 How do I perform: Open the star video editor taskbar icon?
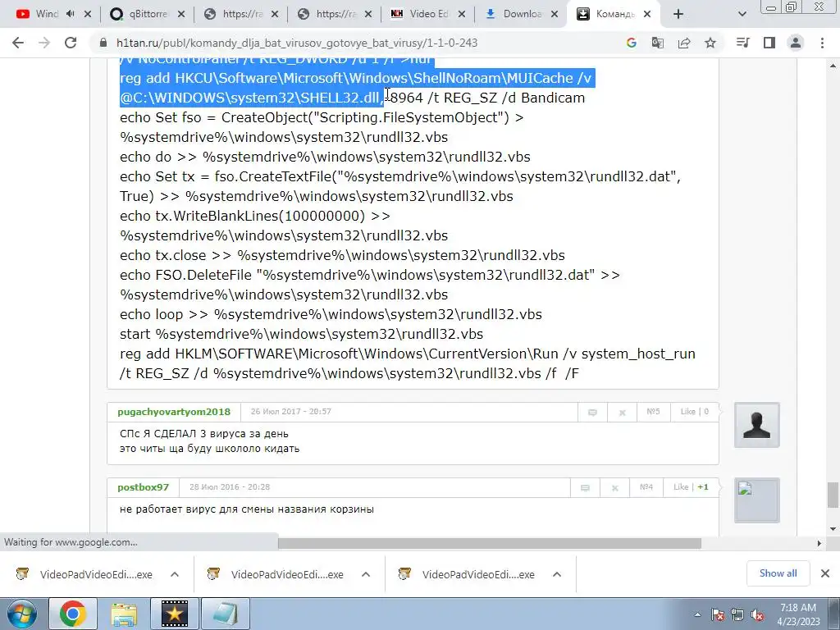click(x=175, y=614)
